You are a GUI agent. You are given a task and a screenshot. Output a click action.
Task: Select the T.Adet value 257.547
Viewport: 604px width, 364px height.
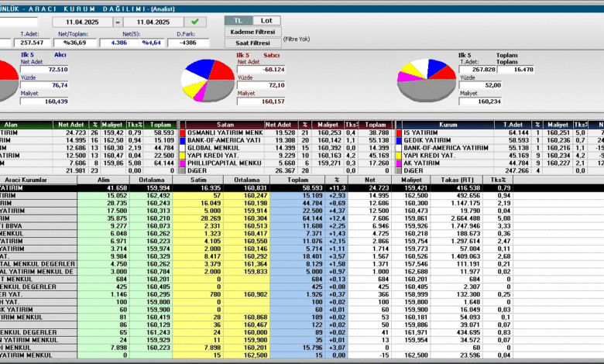pos(32,43)
